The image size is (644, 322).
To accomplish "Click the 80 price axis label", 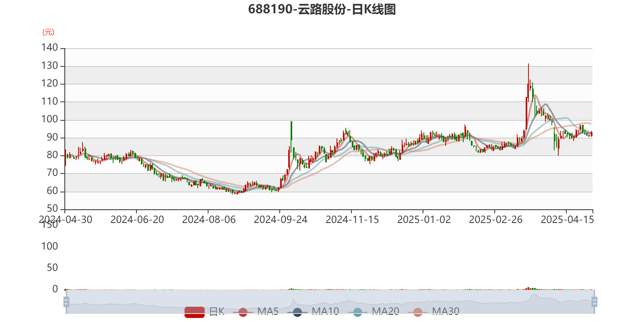I will click(52, 155).
